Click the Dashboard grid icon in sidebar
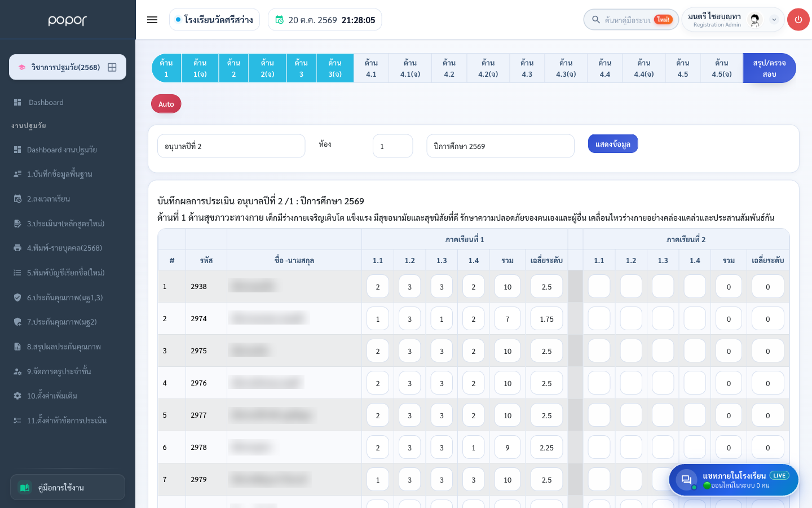 pos(17,102)
